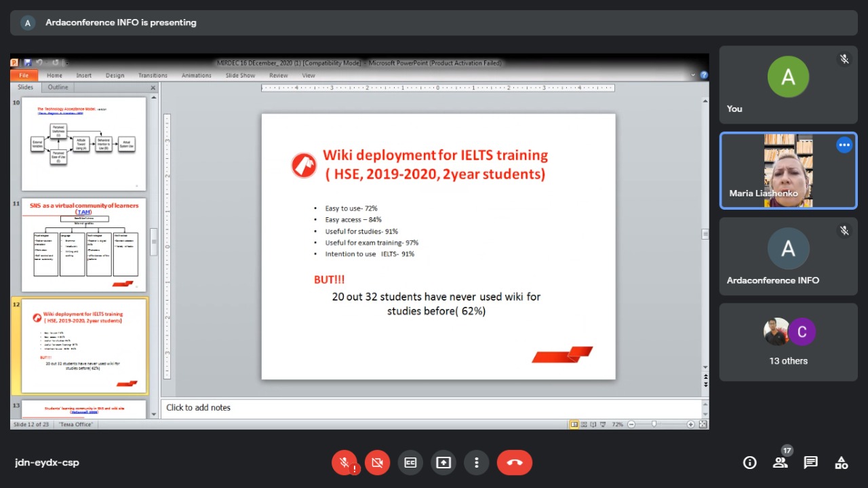868x488 pixels.
Task: Close the Slides/Outline pane with the X
Action: tap(153, 88)
